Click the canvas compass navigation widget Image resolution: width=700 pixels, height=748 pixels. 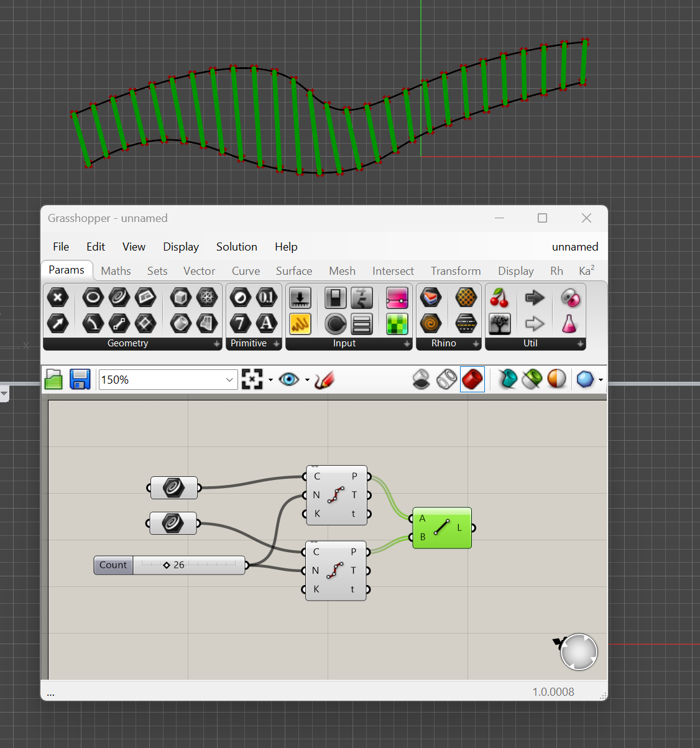point(579,652)
